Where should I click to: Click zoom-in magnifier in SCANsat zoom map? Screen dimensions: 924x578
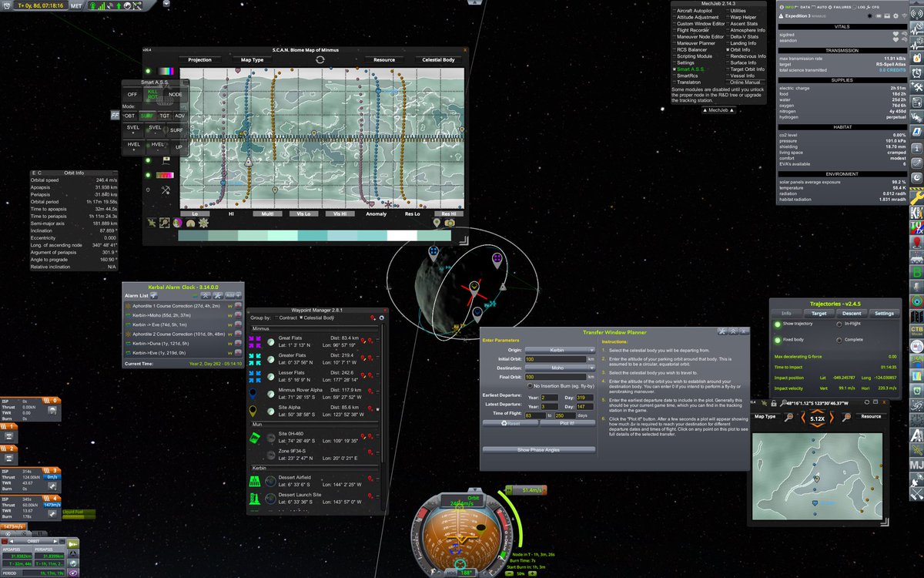pyautogui.click(x=847, y=417)
